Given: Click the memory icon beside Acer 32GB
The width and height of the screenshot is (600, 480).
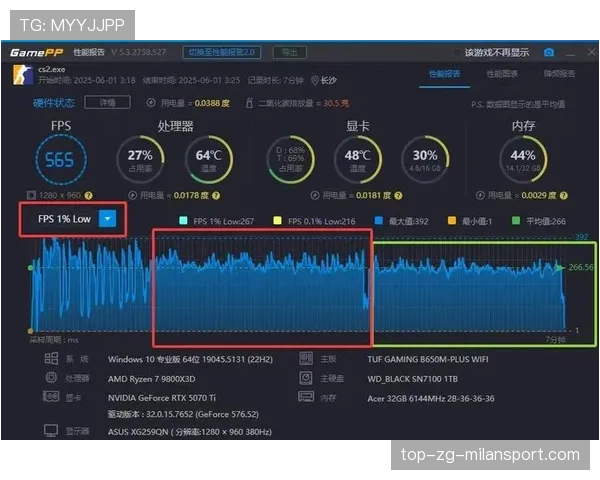Looking at the screenshot, I should pos(306,397).
